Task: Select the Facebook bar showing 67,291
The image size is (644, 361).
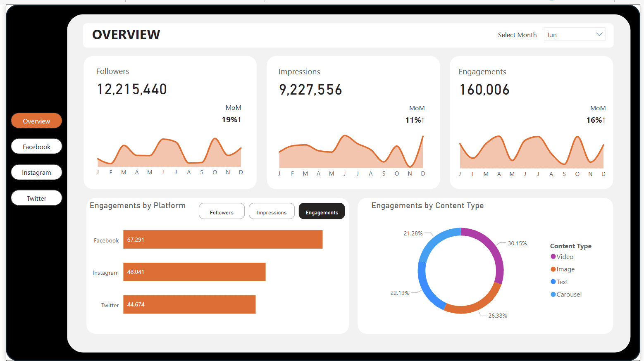Action: (x=223, y=240)
